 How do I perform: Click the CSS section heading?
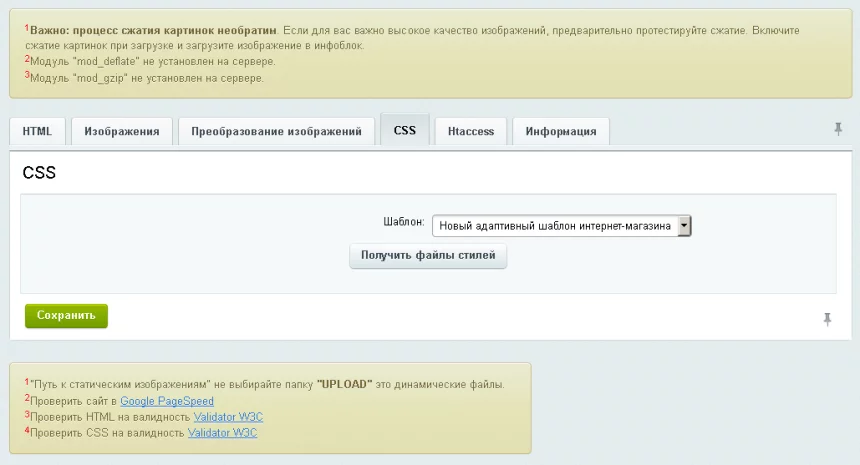point(39,173)
